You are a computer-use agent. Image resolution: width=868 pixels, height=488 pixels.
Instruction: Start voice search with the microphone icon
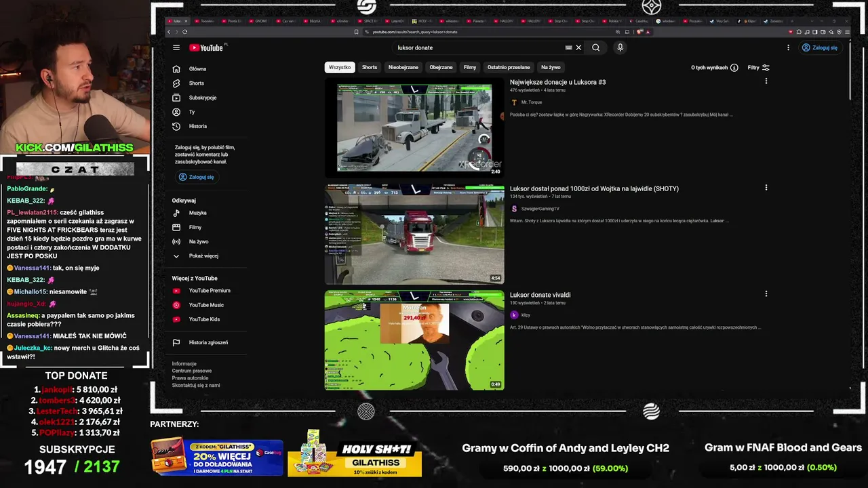pos(620,47)
